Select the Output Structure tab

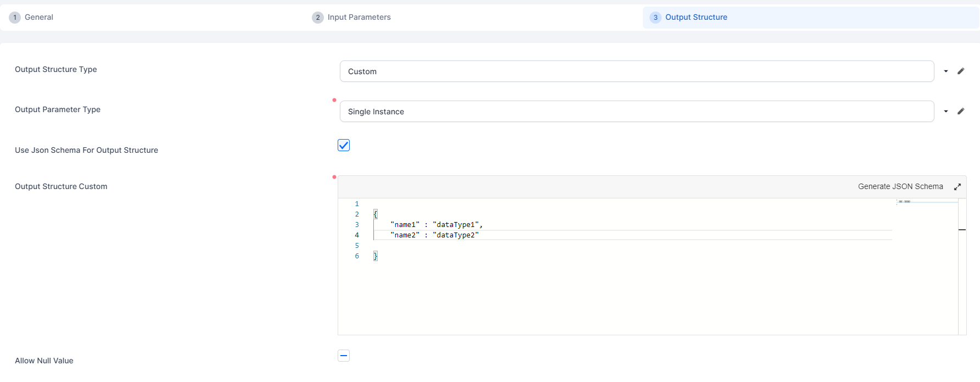click(x=696, y=17)
